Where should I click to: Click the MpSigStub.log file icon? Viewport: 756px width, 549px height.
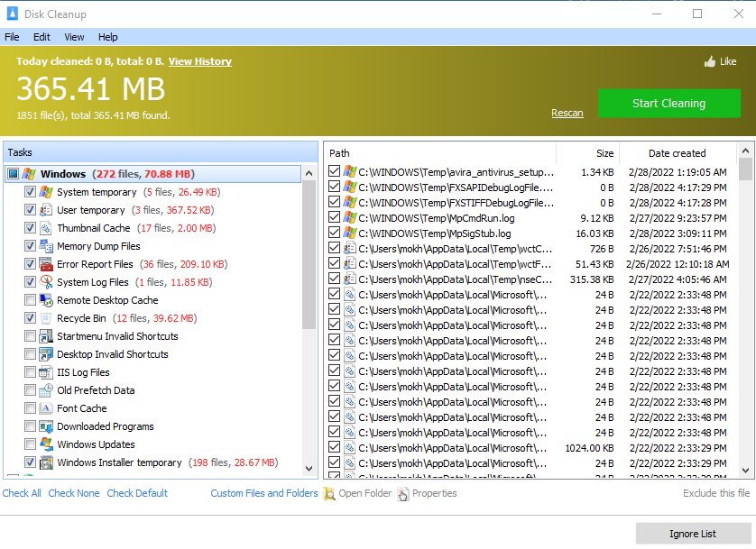(x=349, y=233)
